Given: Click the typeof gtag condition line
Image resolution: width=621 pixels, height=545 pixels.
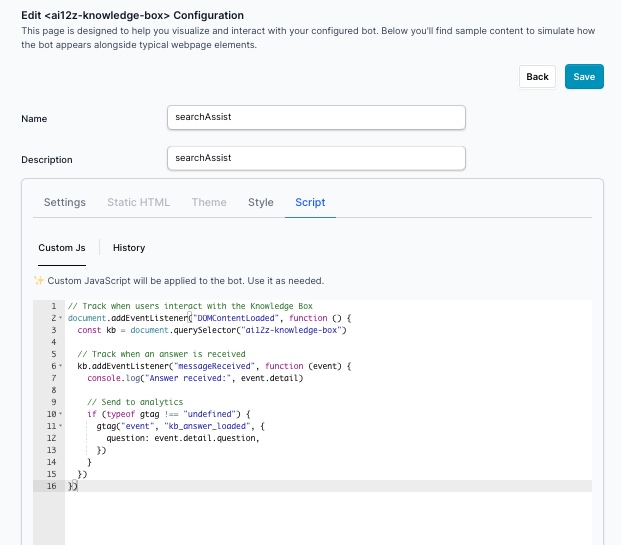Looking at the screenshot, I should tap(169, 414).
